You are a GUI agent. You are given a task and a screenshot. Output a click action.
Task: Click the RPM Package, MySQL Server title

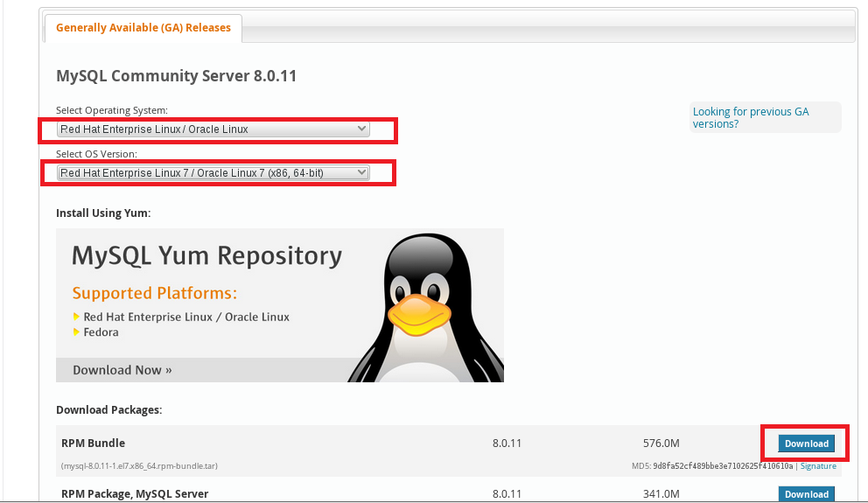(135, 493)
